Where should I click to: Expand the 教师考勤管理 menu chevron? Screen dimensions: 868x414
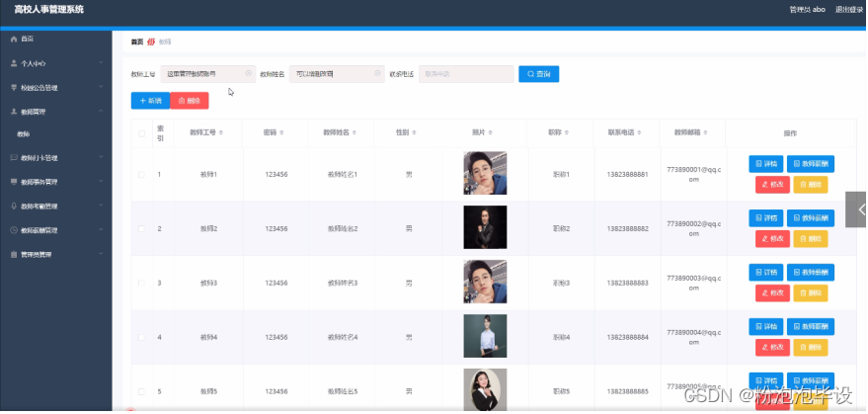(101, 206)
